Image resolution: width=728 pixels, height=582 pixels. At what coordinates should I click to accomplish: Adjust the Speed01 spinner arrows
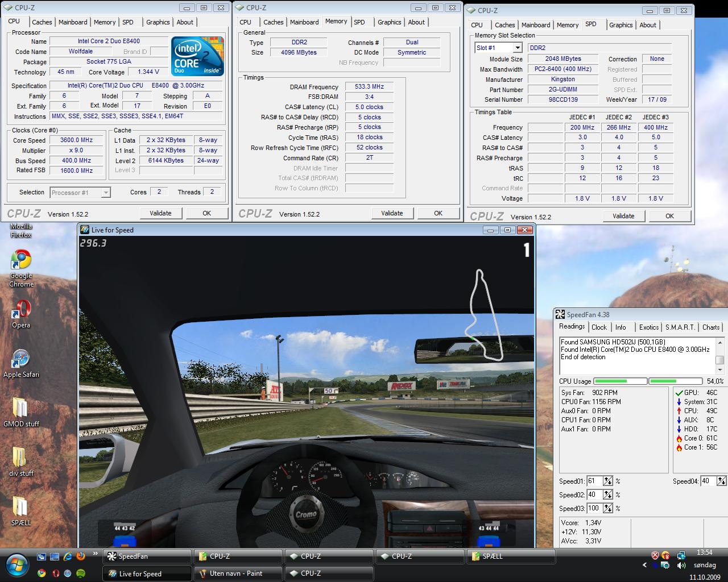pos(608,481)
